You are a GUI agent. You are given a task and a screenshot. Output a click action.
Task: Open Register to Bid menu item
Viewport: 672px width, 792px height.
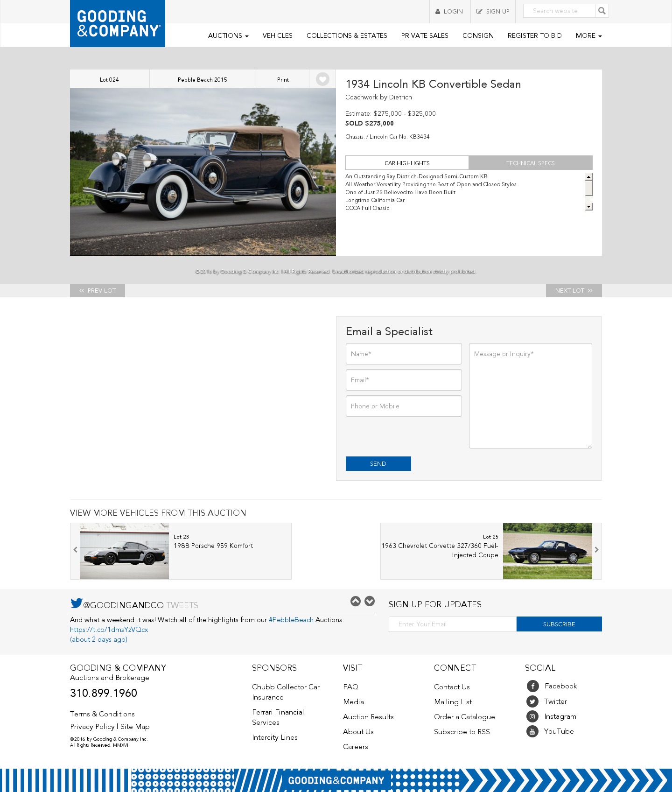point(535,35)
